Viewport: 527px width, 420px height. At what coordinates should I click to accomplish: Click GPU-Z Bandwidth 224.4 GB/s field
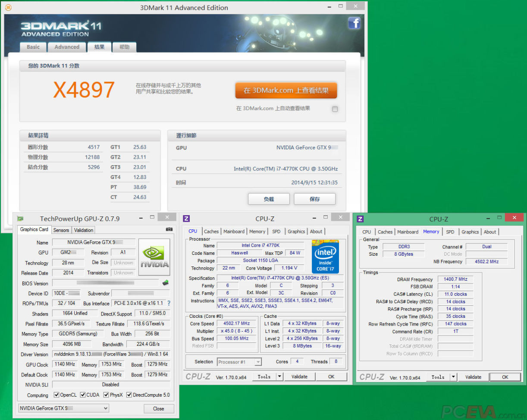(x=148, y=344)
